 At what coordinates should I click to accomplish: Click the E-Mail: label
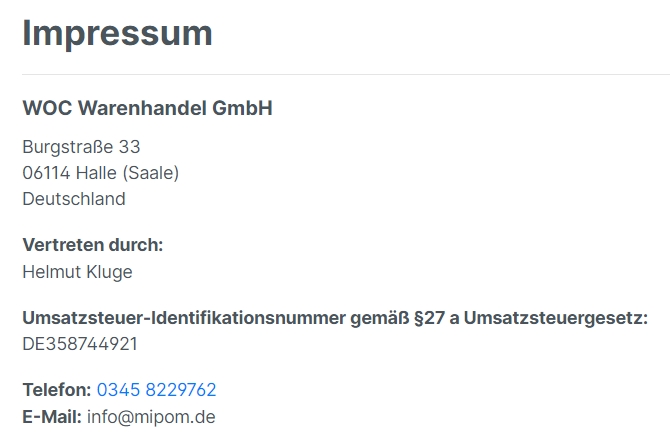point(52,417)
